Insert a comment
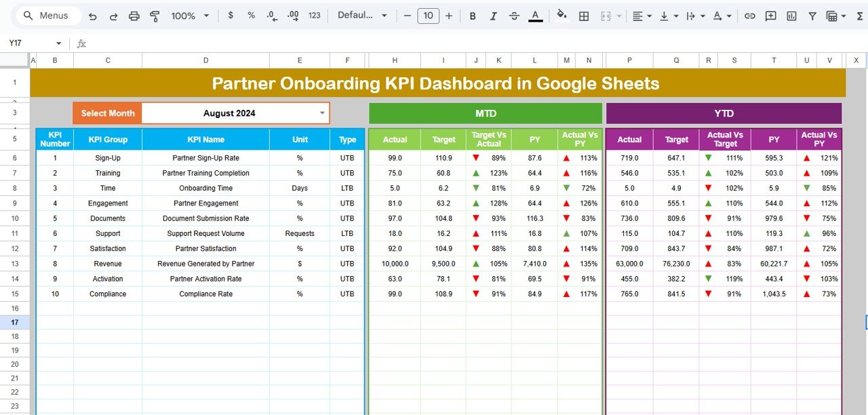 (x=770, y=15)
